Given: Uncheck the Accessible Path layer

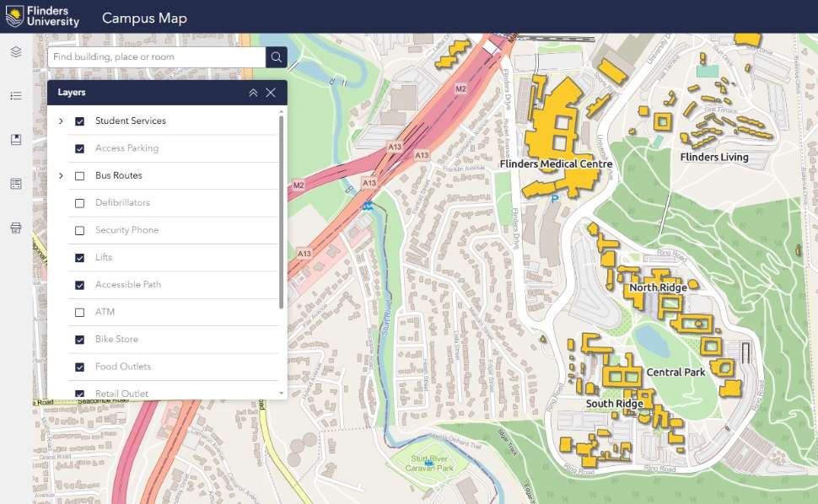Looking at the screenshot, I should pos(80,285).
